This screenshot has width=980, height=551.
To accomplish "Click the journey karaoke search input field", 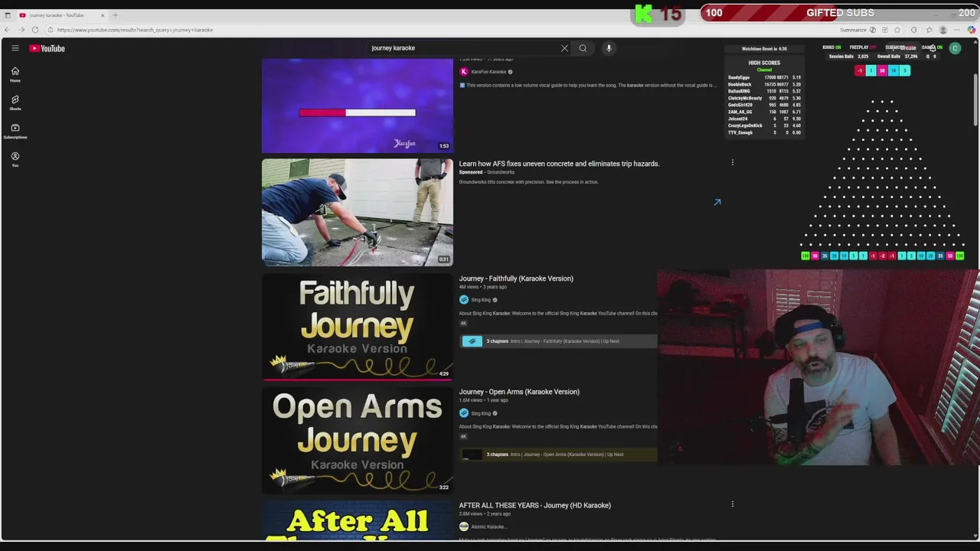I will click(x=463, y=48).
